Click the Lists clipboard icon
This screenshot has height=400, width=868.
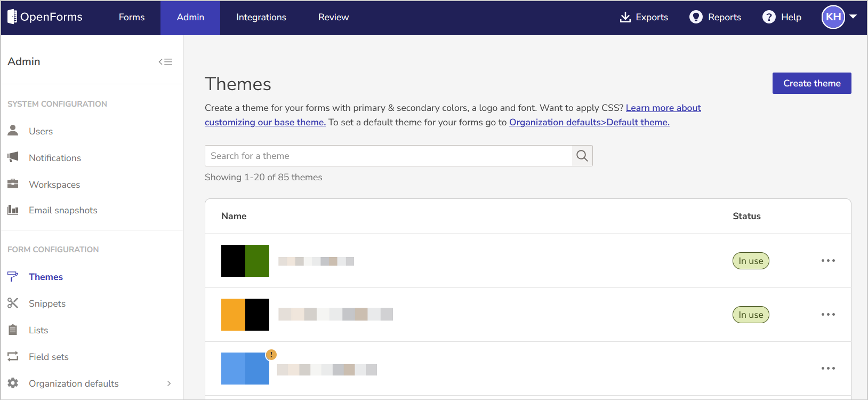tap(13, 330)
